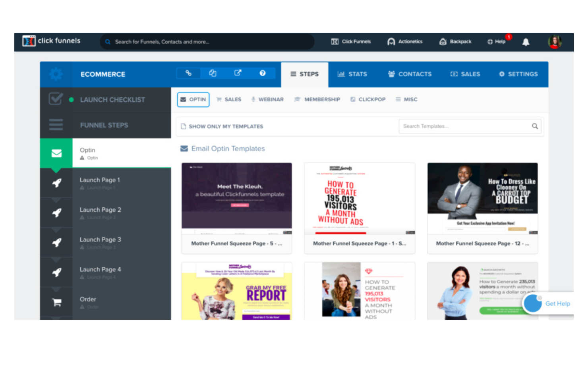Open the CONTACTS tab
This screenshot has height=392, width=588.
click(x=410, y=74)
